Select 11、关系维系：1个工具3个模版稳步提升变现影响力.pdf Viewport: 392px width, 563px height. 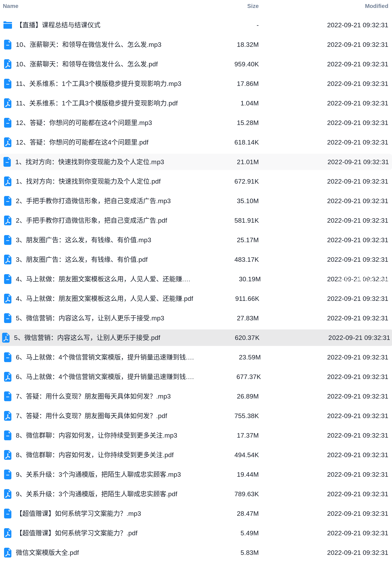tap(97, 103)
